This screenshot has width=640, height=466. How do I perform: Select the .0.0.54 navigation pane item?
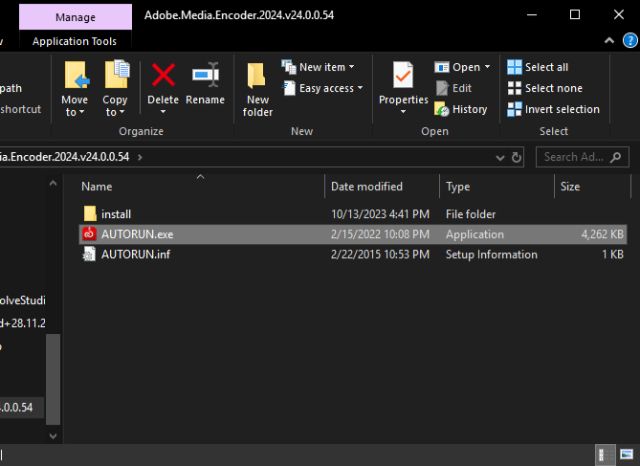pyautogui.click(x=22, y=407)
